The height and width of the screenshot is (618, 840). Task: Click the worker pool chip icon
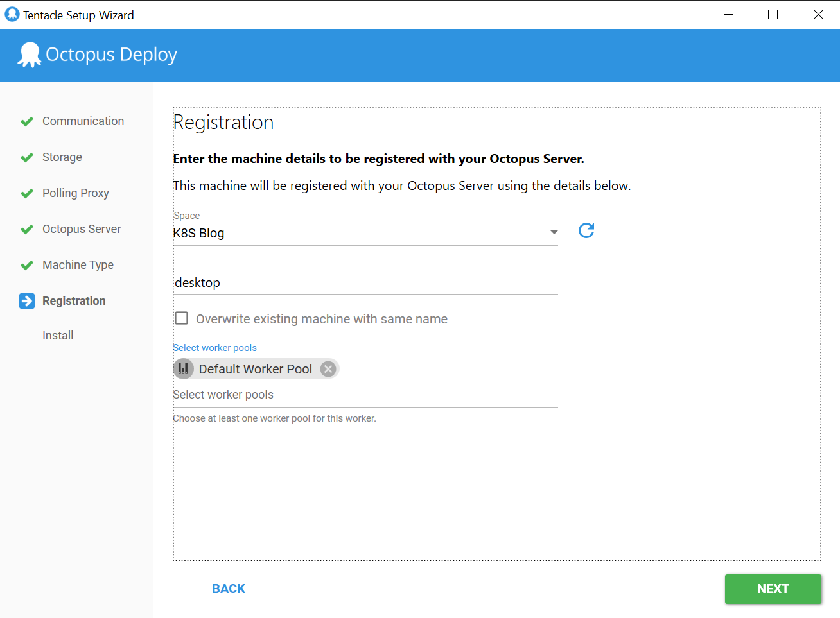[x=184, y=369]
